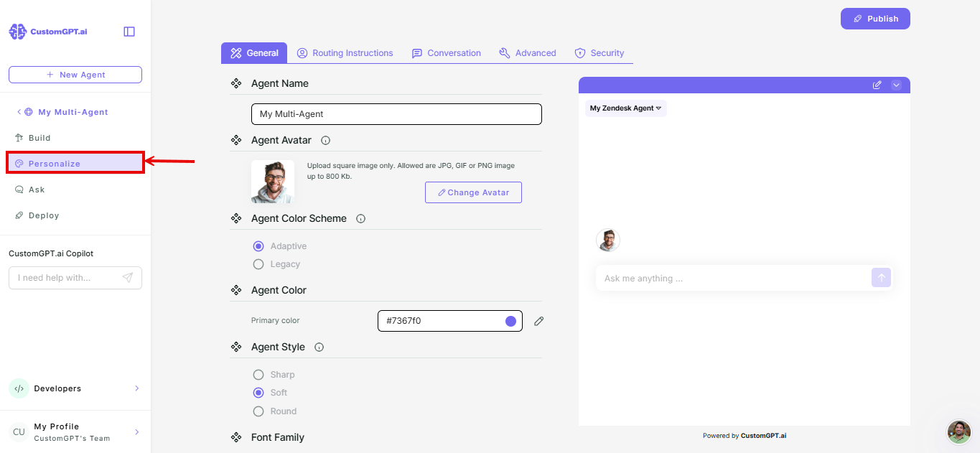Go back using the chevron before My Multi-Agent
This screenshot has width=980, height=453.
coord(19,112)
